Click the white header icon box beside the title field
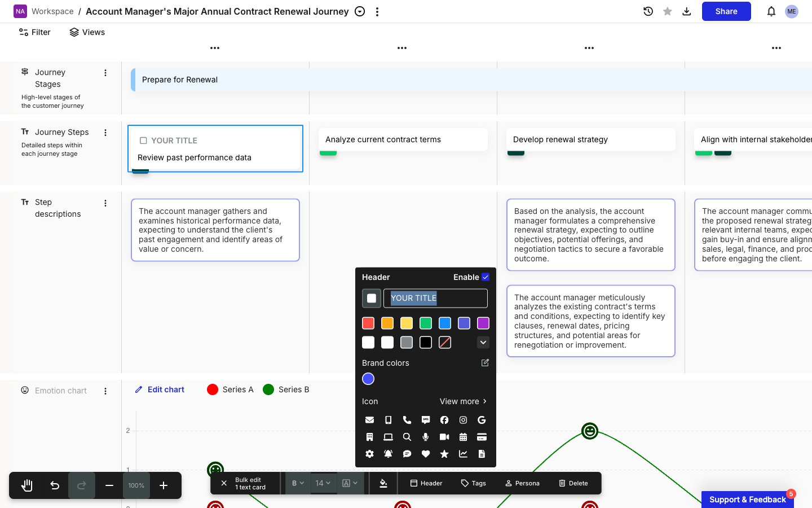Viewport: 812px width, 508px height. tap(372, 298)
